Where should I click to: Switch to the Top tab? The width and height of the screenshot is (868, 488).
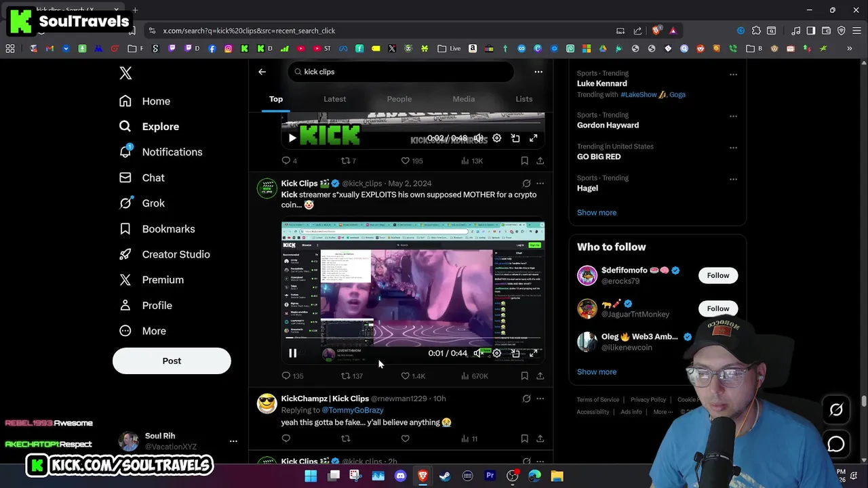click(276, 99)
